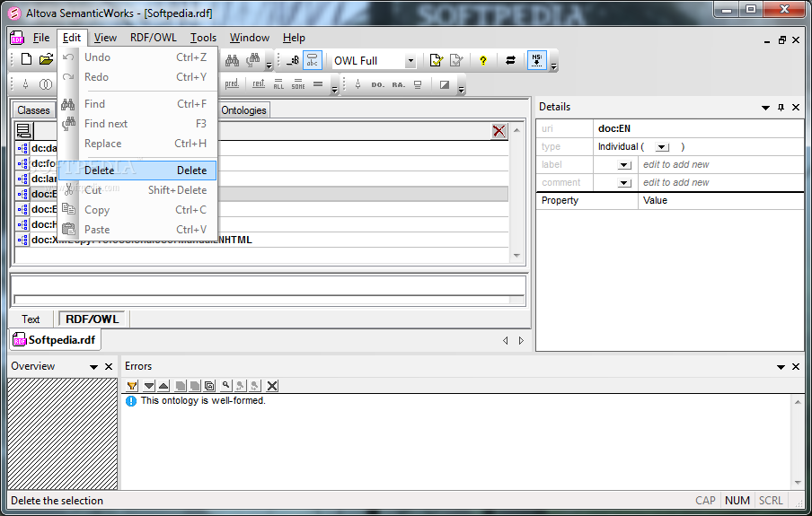The width and height of the screenshot is (812, 516).
Task: Click the previous error up-arrow icon
Action: pos(163,386)
